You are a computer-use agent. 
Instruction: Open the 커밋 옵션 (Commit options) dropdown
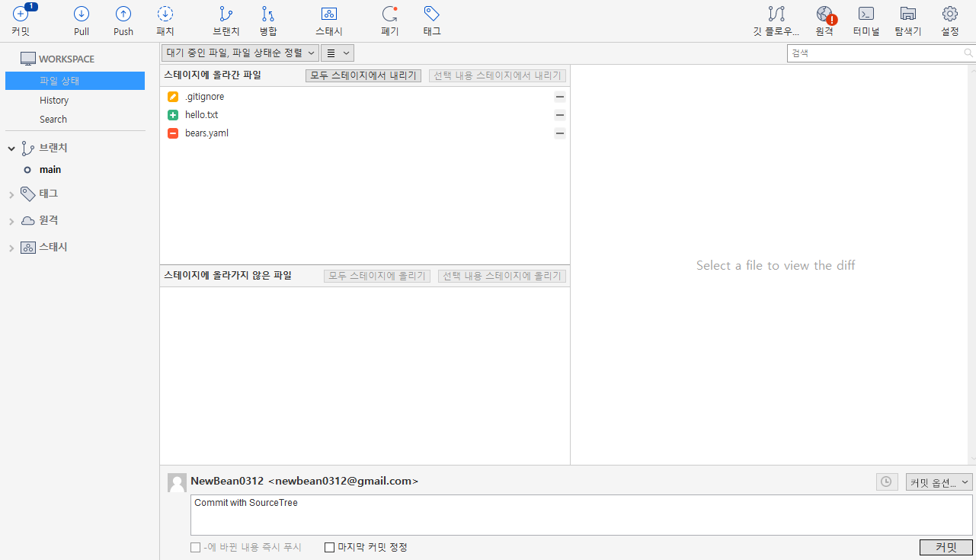939,482
